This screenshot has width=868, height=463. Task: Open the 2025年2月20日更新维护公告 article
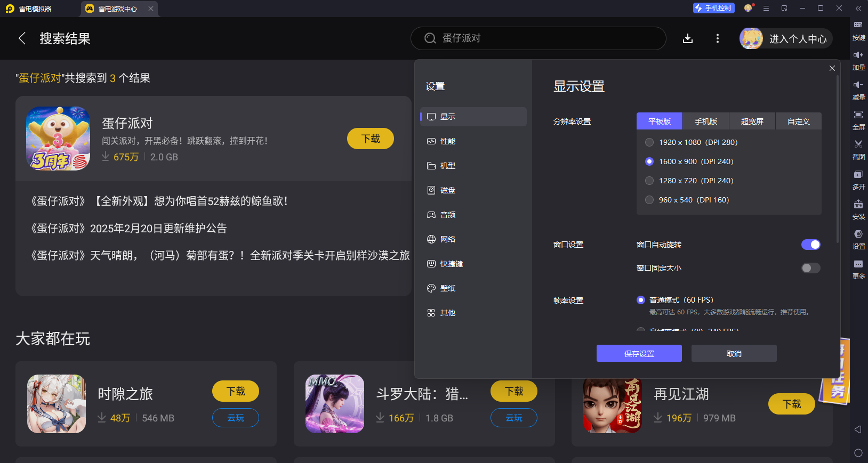128,228
